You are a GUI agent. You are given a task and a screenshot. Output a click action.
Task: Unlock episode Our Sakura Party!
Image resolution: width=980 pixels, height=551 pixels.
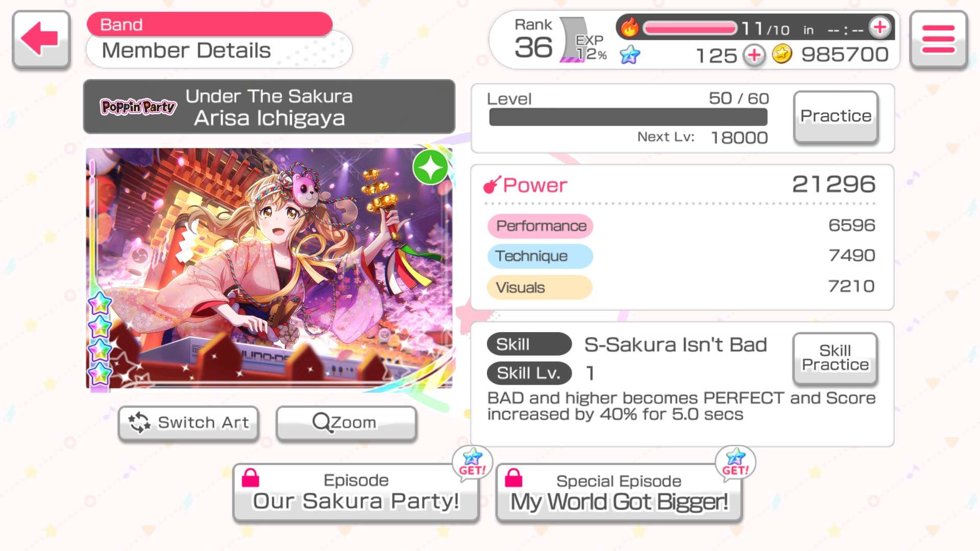point(356,492)
